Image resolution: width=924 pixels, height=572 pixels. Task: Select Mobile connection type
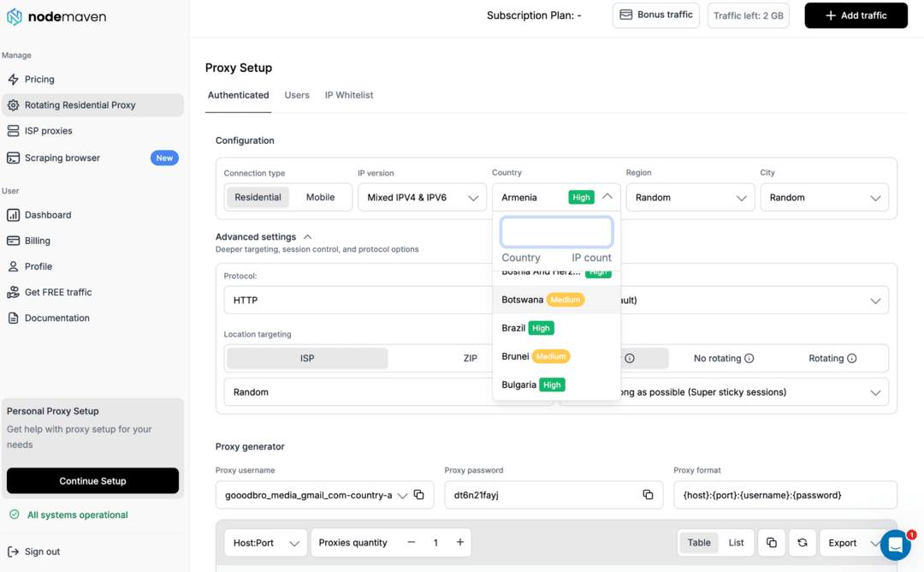[x=320, y=198]
